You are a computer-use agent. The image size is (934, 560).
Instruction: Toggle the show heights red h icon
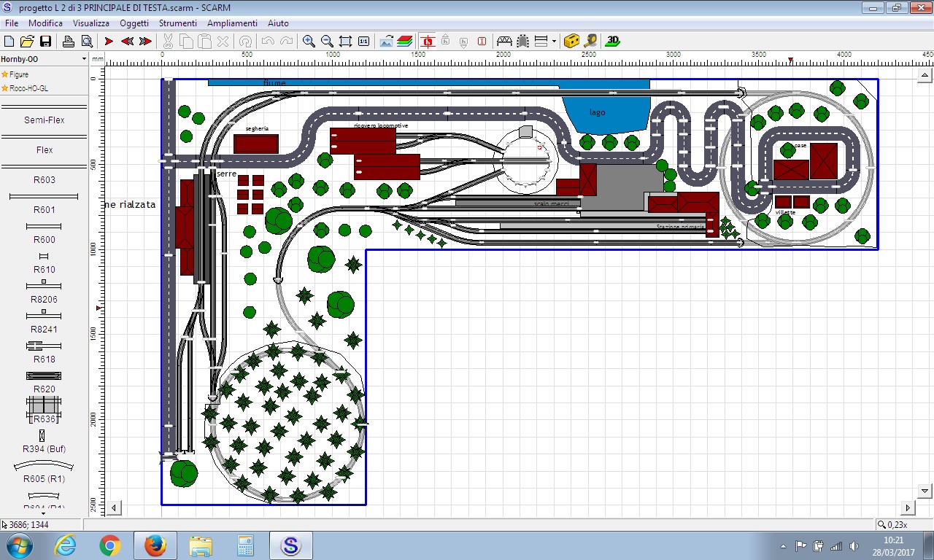428,42
